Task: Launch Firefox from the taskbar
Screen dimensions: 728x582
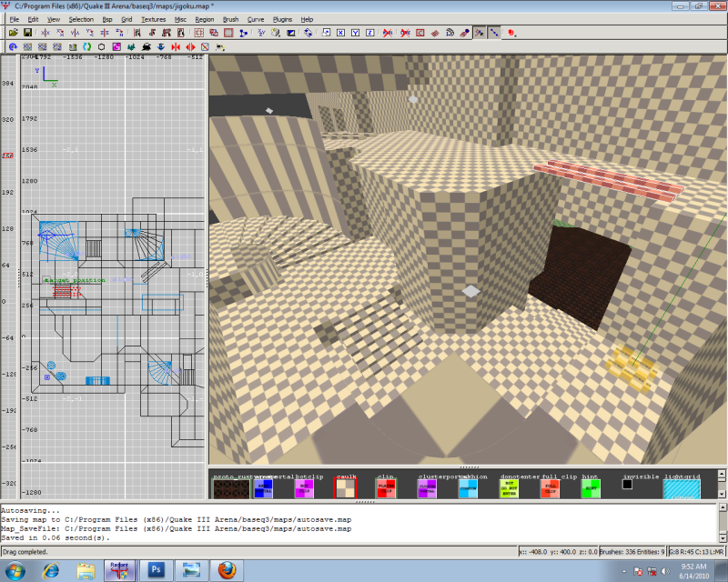Action: [227, 570]
